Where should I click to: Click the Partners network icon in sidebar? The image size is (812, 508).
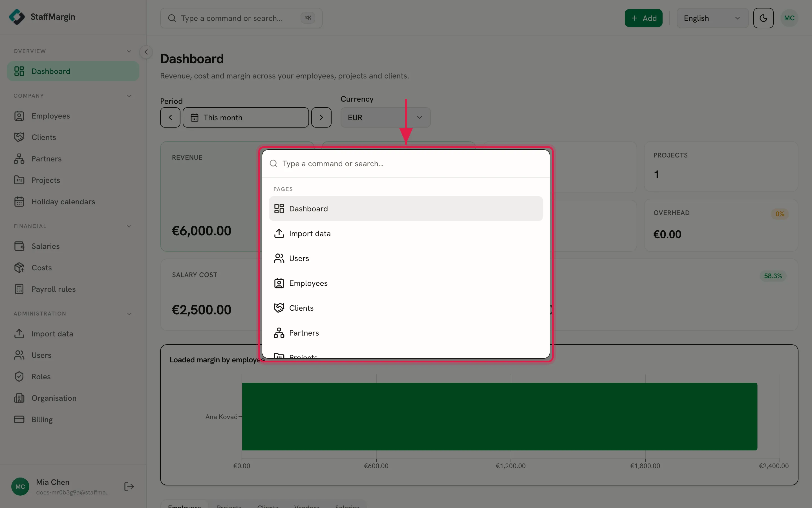click(x=19, y=159)
